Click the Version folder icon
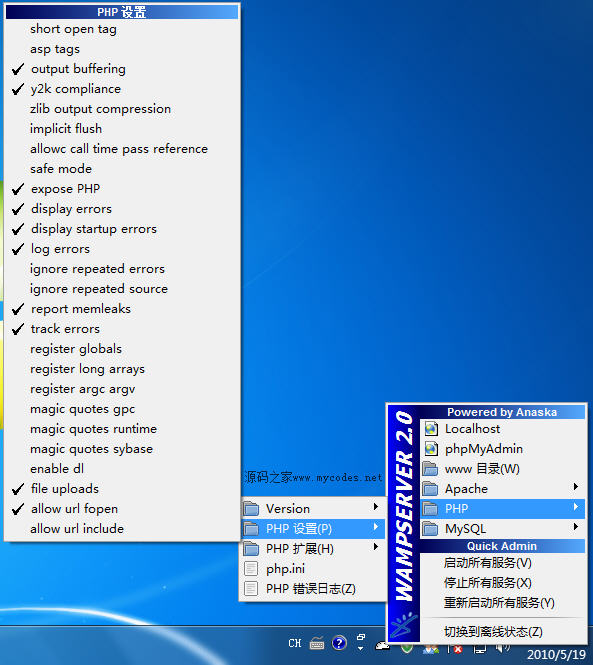The height and width of the screenshot is (665, 593). click(x=251, y=509)
